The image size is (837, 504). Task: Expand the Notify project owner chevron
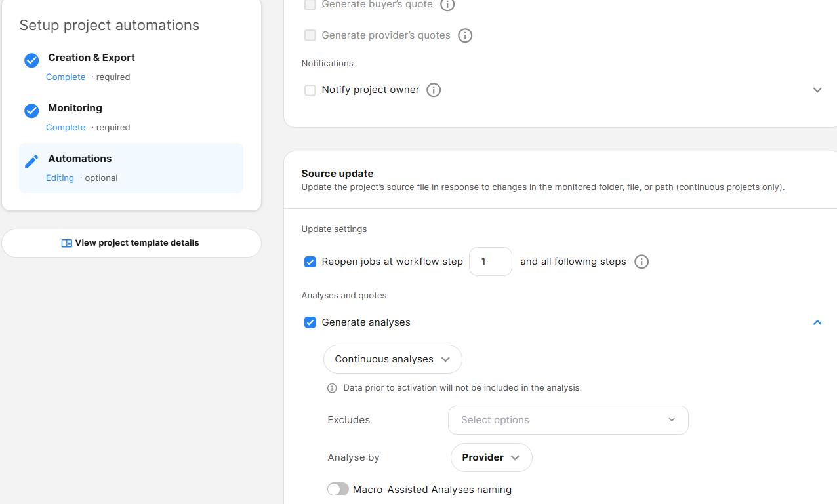click(817, 90)
